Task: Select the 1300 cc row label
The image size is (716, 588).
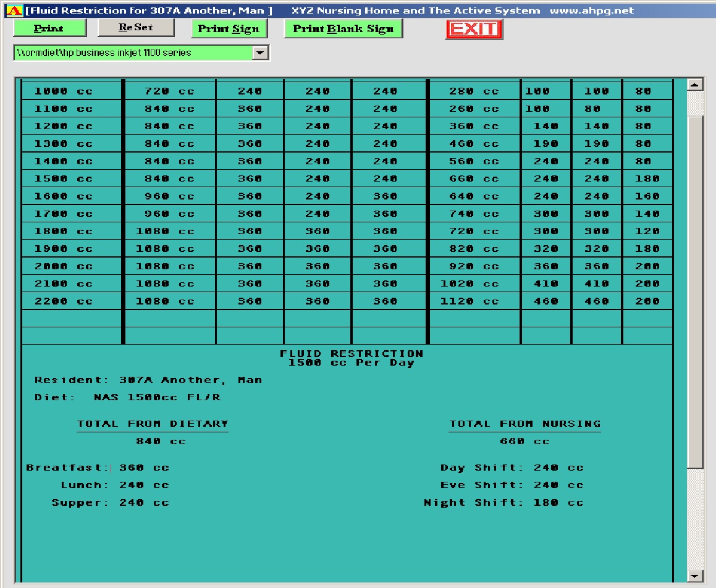Action: (64, 143)
